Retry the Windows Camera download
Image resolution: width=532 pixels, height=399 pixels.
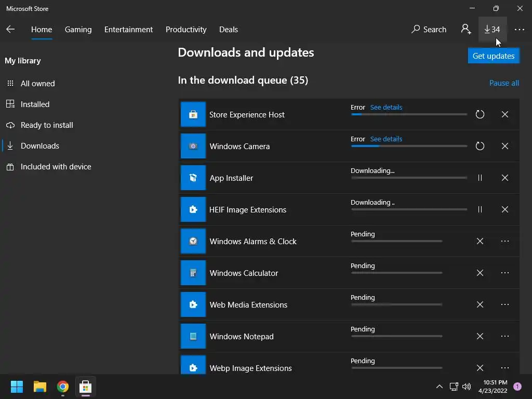(480, 146)
